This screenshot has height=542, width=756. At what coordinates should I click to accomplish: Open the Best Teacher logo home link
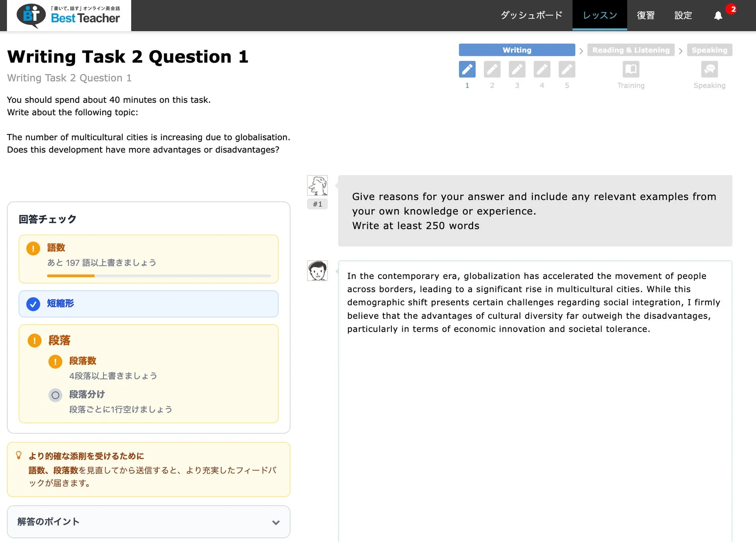pos(69,15)
